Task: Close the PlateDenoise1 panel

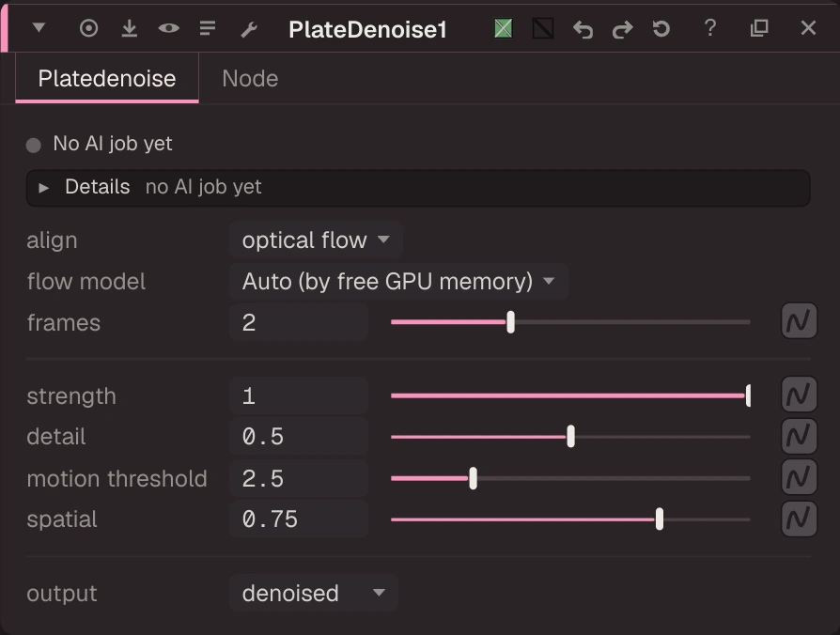Action: [808, 28]
